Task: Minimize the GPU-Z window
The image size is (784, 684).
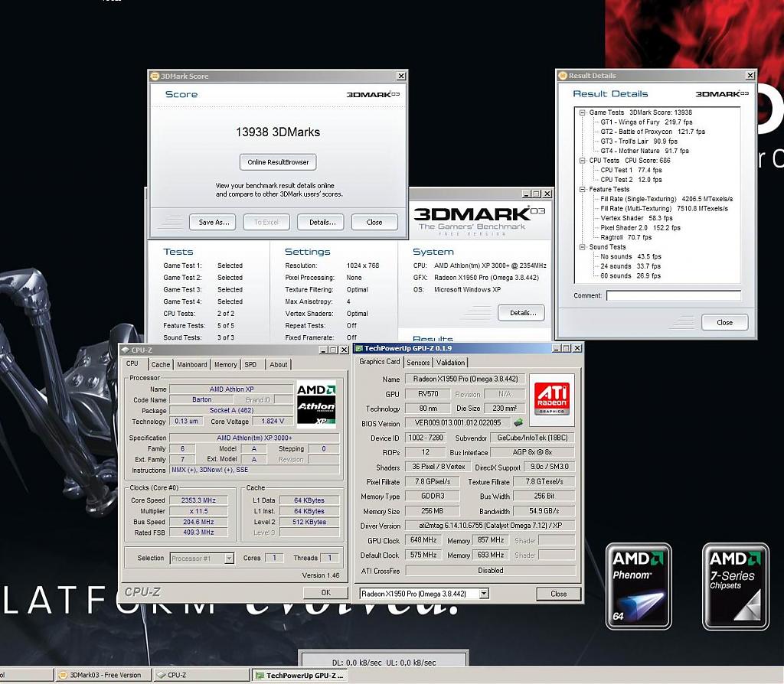Action: click(556, 348)
